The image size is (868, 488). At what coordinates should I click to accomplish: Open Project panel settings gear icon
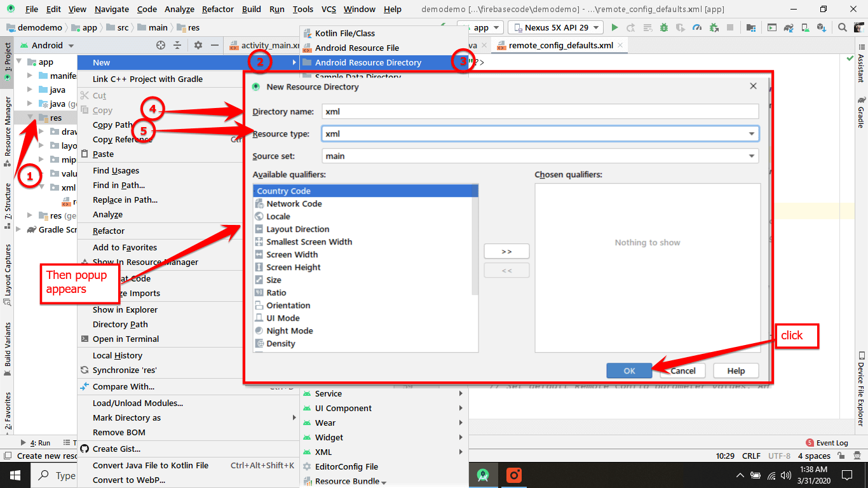point(198,45)
